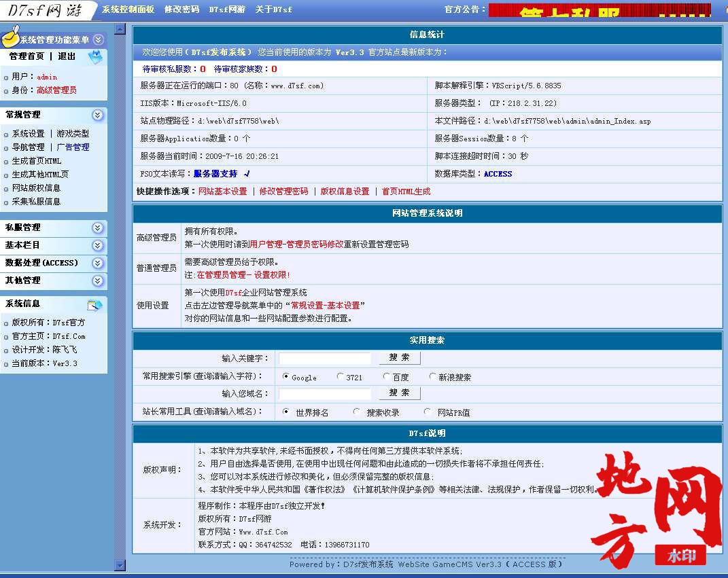Open 生成首页HTML
This screenshot has width=728, height=578.
pyautogui.click(x=37, y=161)
